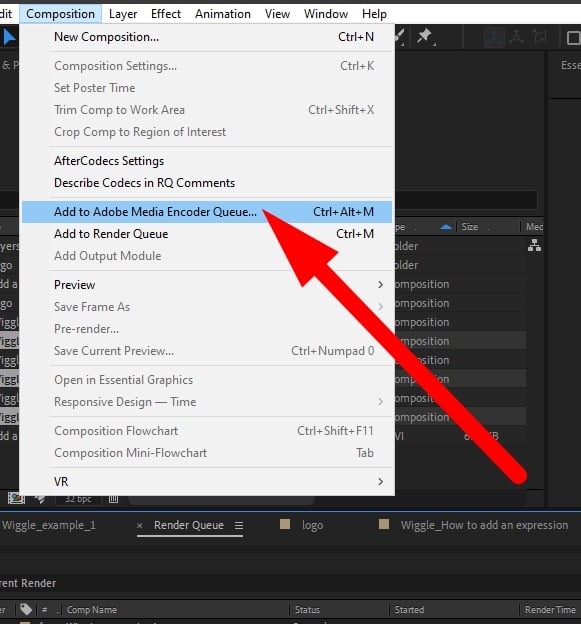Viewport: 581px width, 624px height.
Task: Expand the Preview submenu
Action: pyautogui.click(x=207, y=285)
